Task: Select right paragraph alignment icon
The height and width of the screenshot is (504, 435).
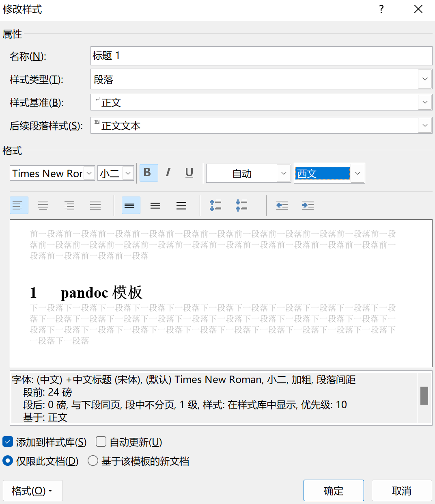Action: coord(69,205)
